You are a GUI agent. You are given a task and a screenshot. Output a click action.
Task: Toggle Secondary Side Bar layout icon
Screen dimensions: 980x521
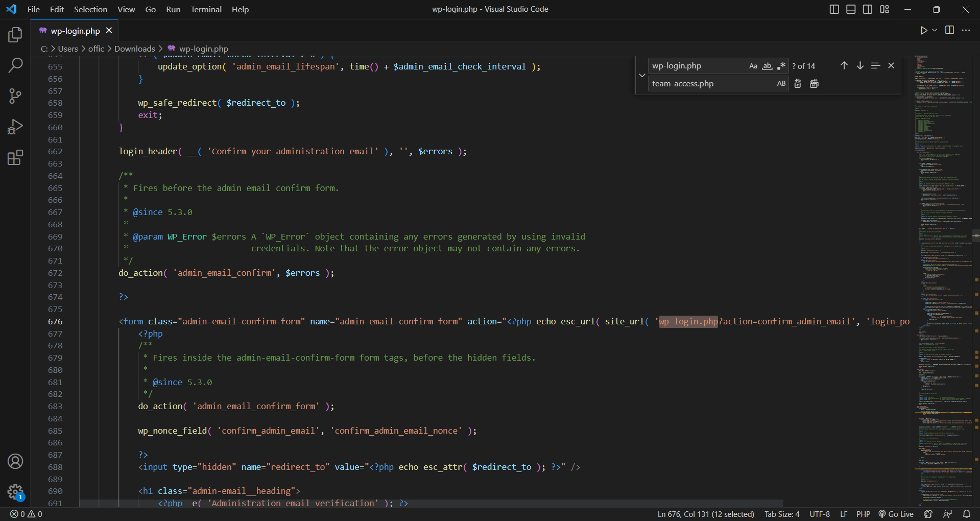(868, 9)
